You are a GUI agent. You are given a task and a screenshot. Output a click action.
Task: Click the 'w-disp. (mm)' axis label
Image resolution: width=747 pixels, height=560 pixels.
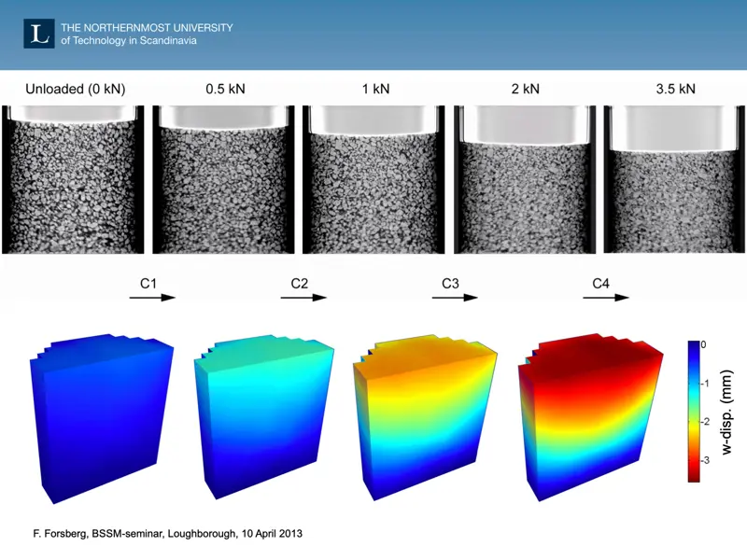pos(728,411)
